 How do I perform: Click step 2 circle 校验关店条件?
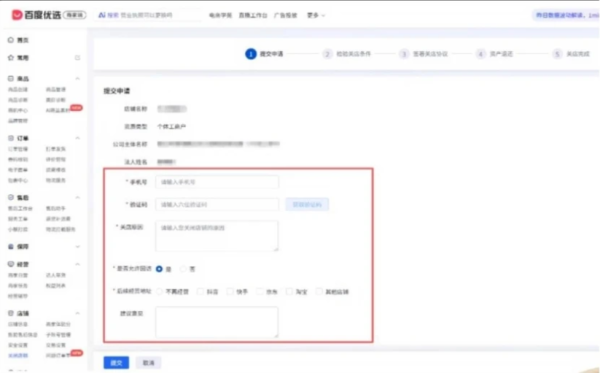coord(327,54)
